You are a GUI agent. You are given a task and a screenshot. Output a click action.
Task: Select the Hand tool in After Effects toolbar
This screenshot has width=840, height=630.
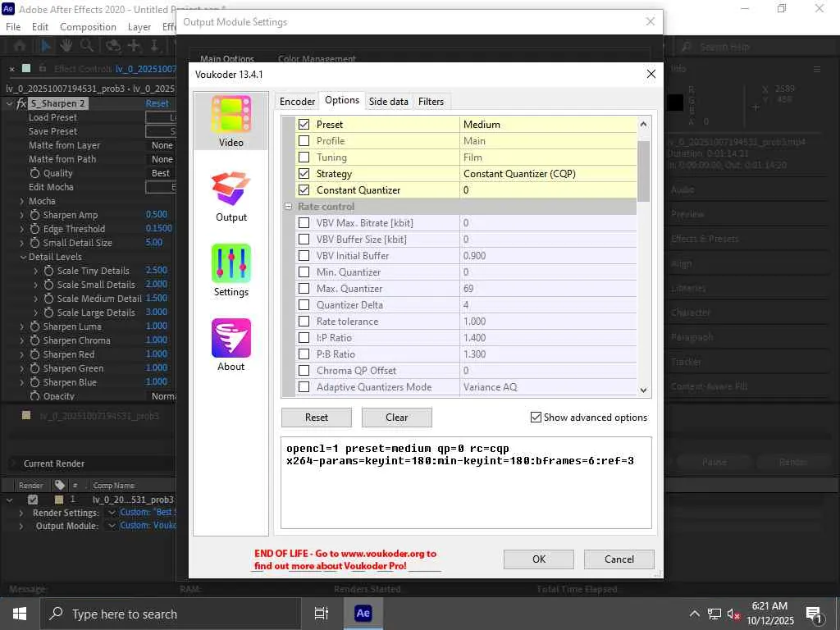pos(66,46)
